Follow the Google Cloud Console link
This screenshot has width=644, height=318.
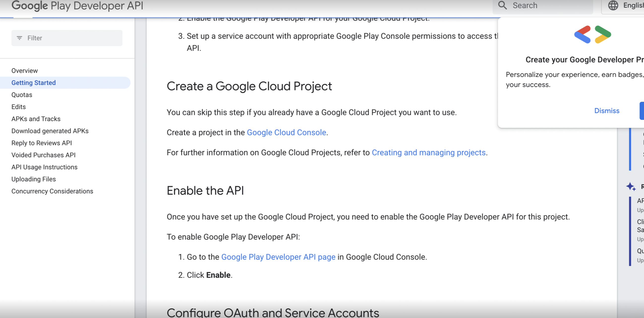click(x=287, y=132)
